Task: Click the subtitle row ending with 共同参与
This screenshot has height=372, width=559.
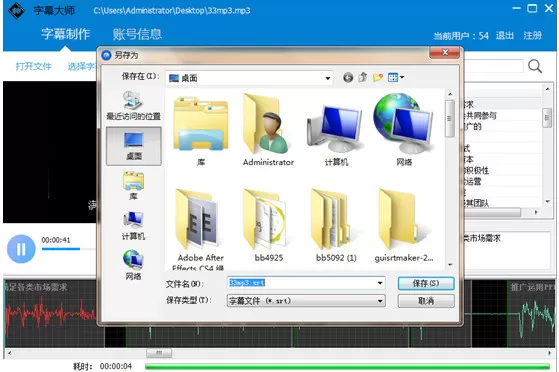Action: (503, 116)
